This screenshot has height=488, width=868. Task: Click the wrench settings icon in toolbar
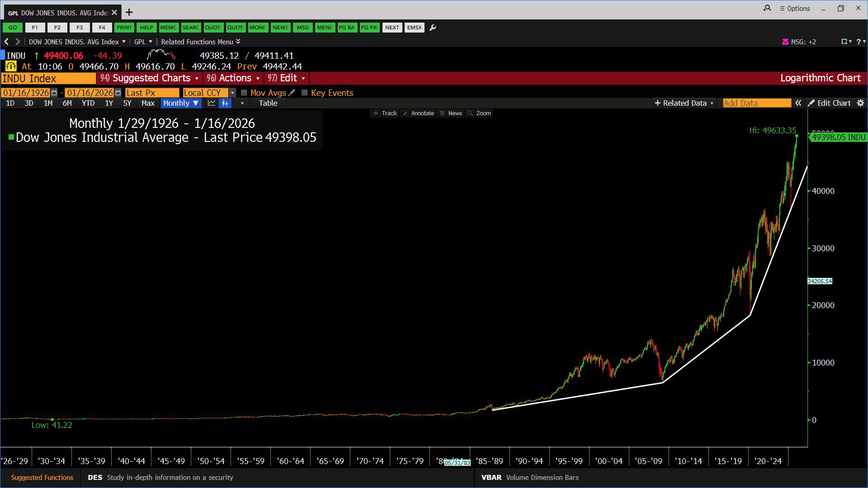(x=433, y=28)
